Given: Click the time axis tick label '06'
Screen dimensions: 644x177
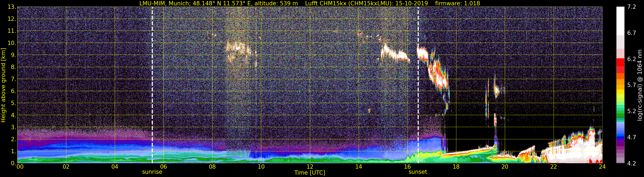Looking at the screenshot, I should coord(164,167).
